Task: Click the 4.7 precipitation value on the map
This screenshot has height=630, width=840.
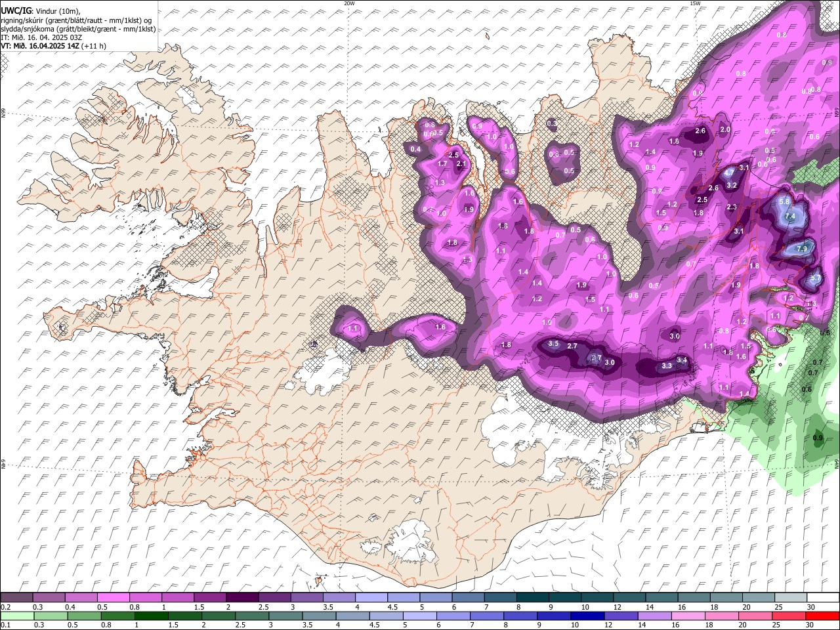Action: 730,173
